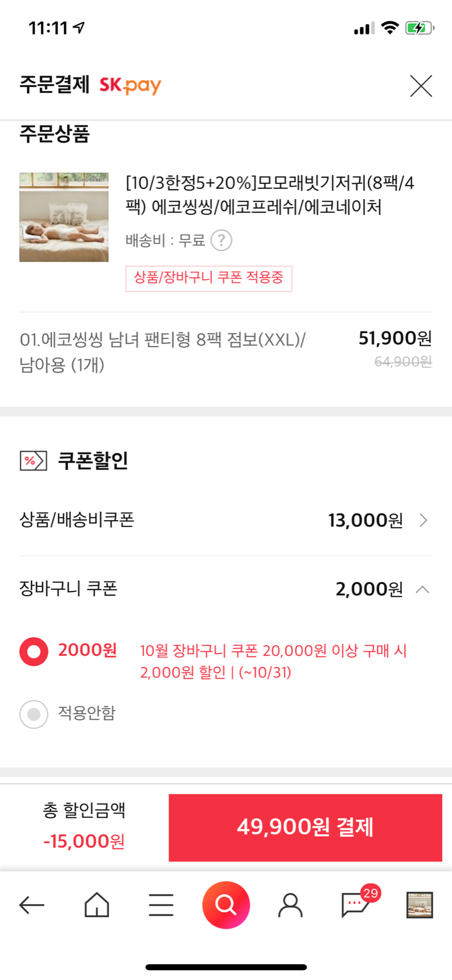
Task: Select the 적용안함 radio option
Action: point(34,714)
